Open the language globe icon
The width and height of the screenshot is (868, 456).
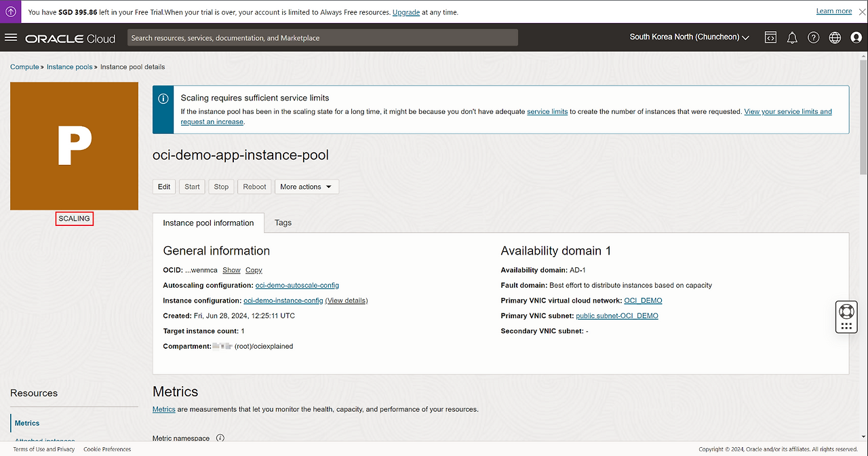835,38
